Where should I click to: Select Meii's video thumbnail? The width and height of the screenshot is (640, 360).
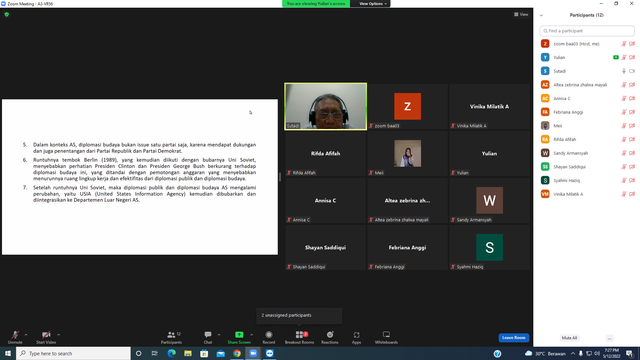point(407,153)
